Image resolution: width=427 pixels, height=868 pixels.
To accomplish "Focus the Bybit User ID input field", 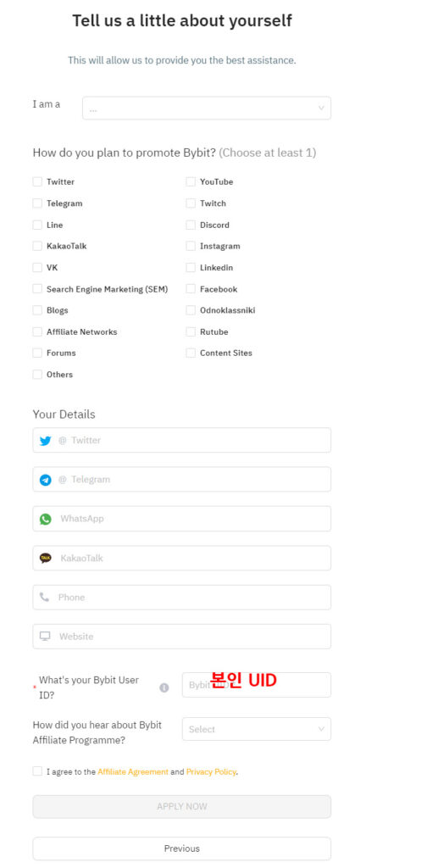I will pos(257,685).
